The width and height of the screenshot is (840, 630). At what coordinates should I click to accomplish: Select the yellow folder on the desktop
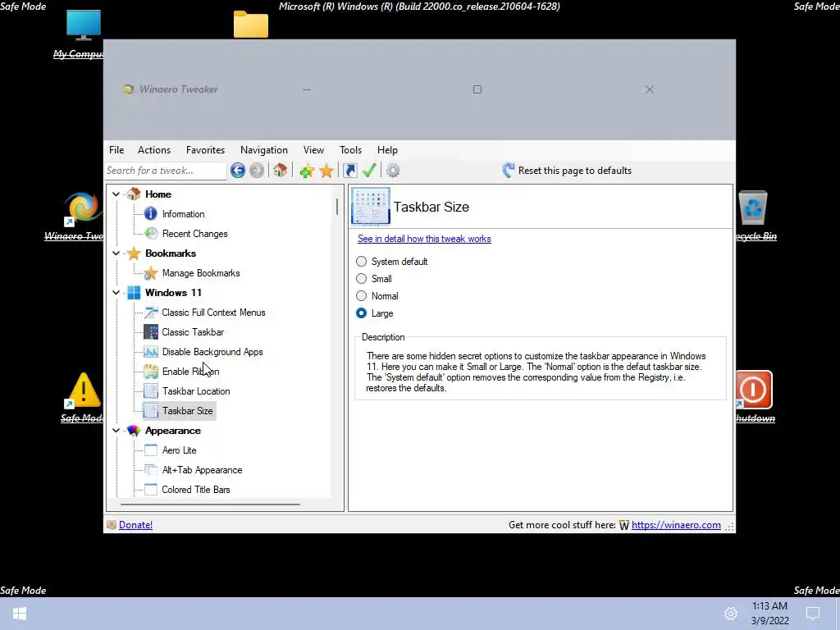[x=251, y=24]
